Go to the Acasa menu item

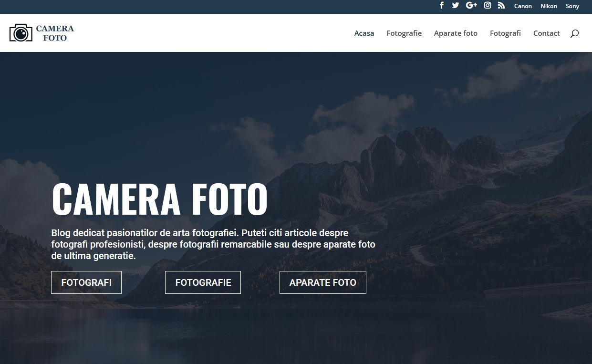(x=364, y=33)
